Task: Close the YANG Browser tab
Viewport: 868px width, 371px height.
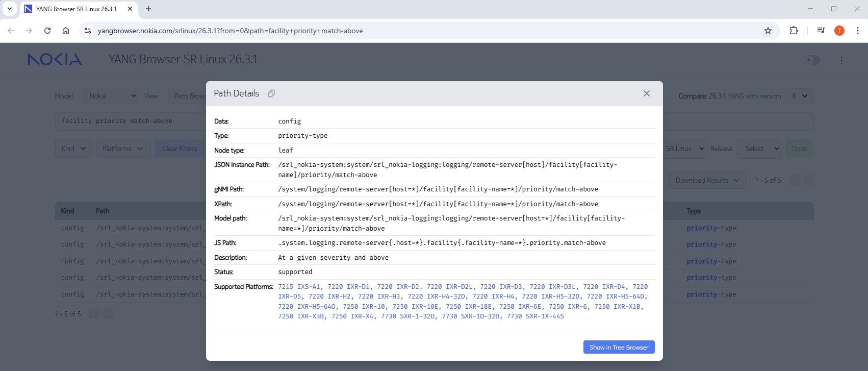Action: [130, 9]
